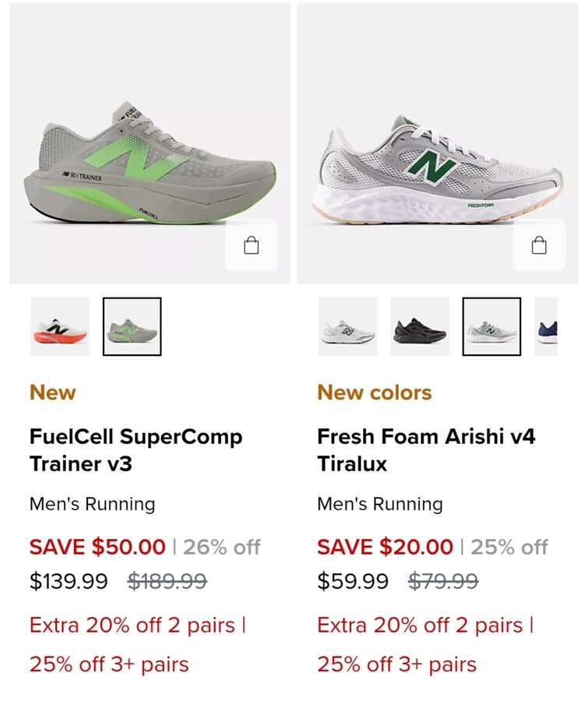Viewport: 588px width, 701px height.
Task: Click the SAVE $50.00 discount label
Action: (97, 547)
